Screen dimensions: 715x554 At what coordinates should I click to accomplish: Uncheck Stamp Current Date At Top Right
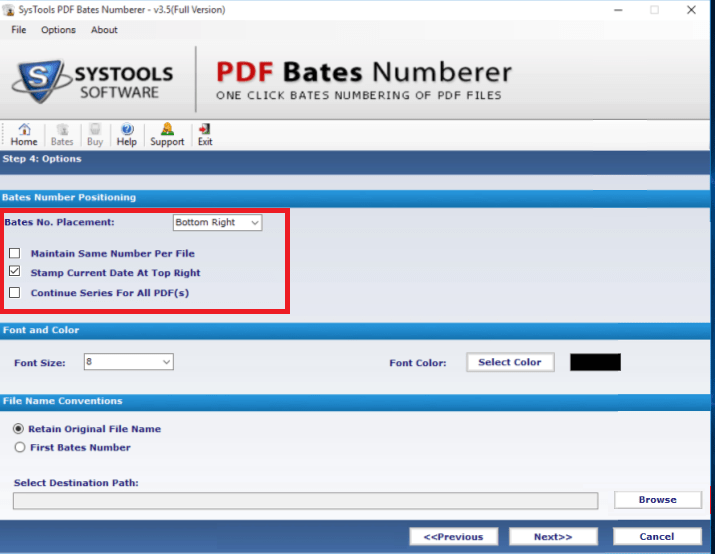click(x=15, y=272)
